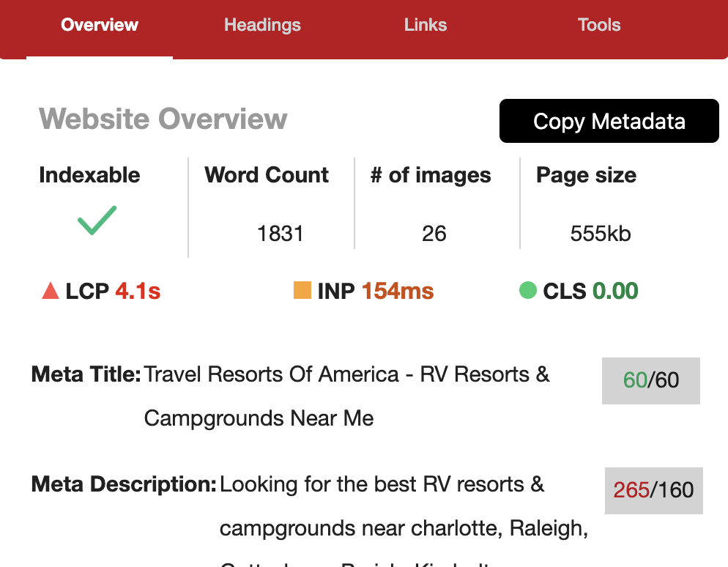
Task: Click the orange INP square icon
Action: (x=302, y=290)
